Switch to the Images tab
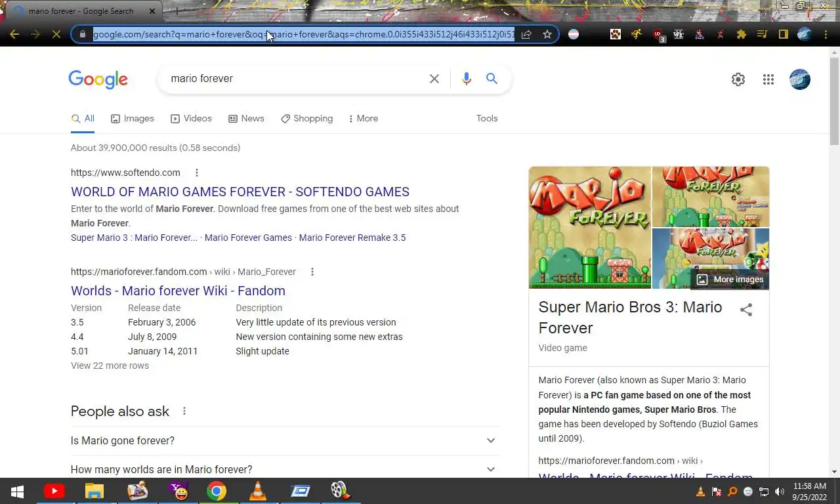840x504 pixels. point(133,119)
